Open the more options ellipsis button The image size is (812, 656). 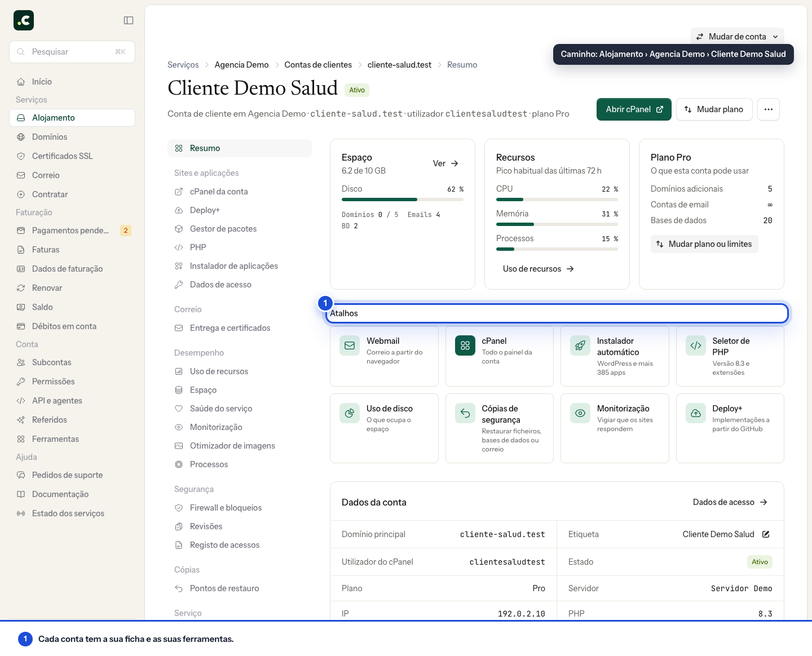(x=769, y=109)
